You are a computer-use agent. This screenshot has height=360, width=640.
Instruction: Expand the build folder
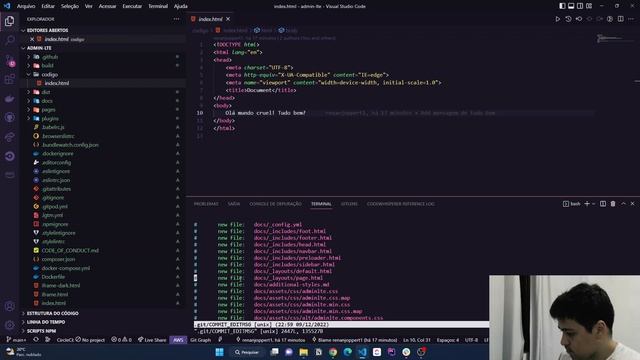coord(47,65)
